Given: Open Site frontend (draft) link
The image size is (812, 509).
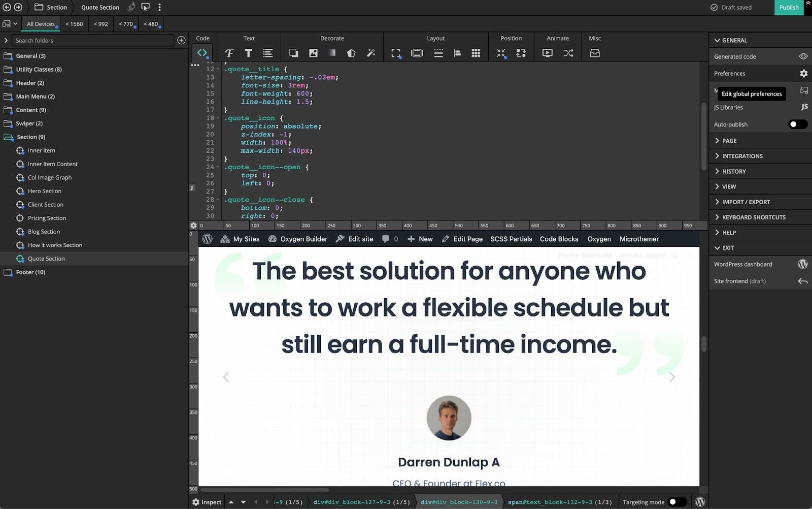Looking at the screenshot, I should [760, 281].
